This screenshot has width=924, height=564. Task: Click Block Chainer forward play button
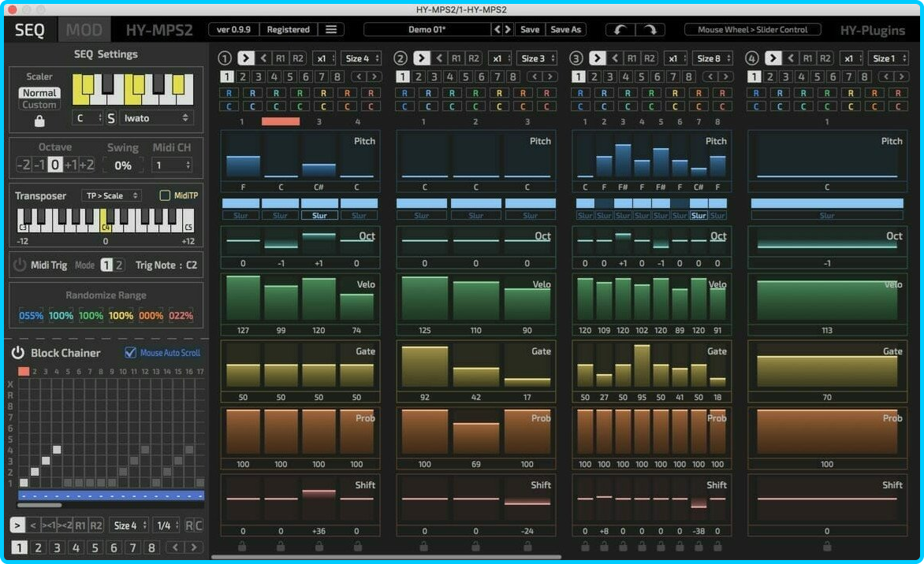pos(17,525)
